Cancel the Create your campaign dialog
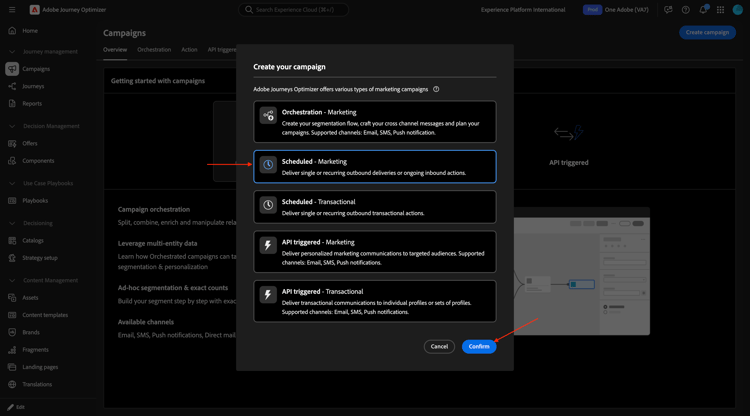Image resolution: width=750 pixels, height=416 pixels. pos(439,347)
